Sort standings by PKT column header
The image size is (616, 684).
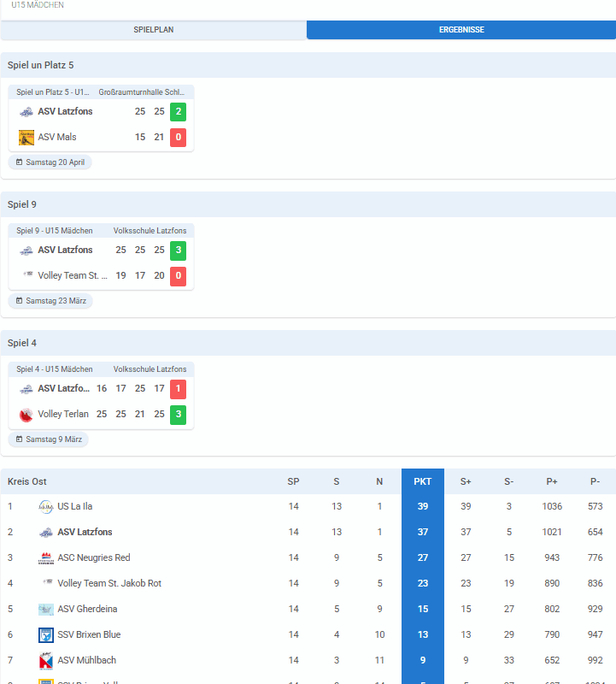[422, 481]
